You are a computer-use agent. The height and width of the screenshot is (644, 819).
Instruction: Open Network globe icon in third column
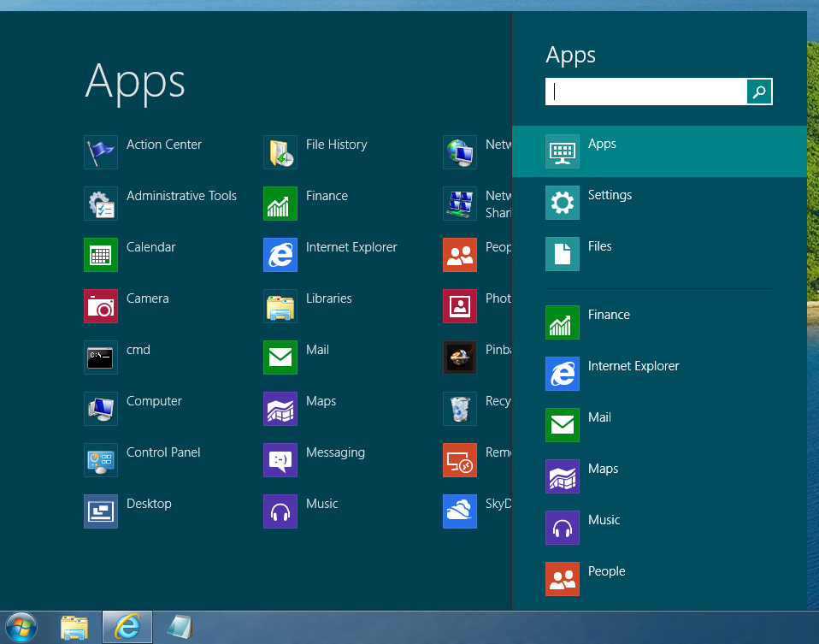tap(460, 152)
